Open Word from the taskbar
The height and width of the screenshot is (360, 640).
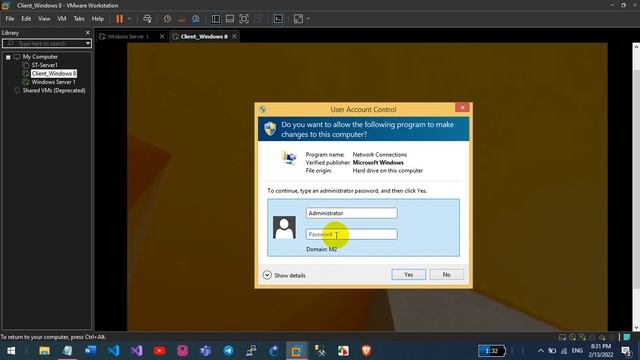tap(90, 351)
